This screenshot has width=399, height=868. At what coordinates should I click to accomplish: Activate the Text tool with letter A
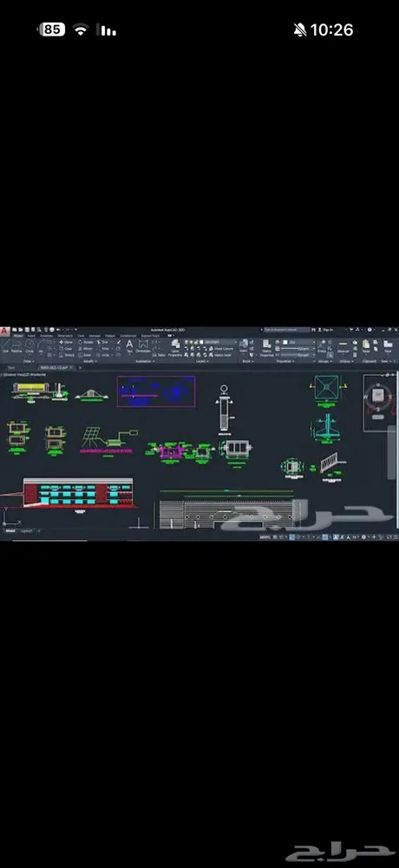click(x=129, y=346)
